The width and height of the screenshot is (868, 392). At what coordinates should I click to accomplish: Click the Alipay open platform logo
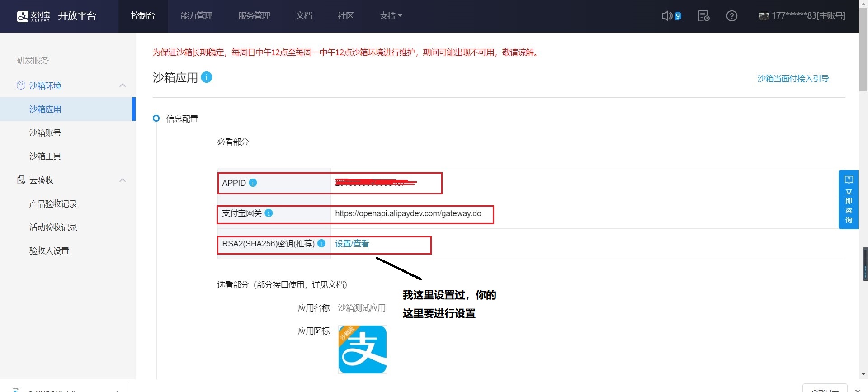57,16
